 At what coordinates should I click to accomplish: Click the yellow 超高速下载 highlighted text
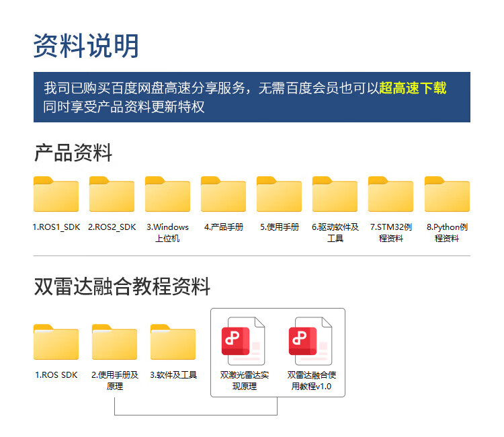(413, 88)
